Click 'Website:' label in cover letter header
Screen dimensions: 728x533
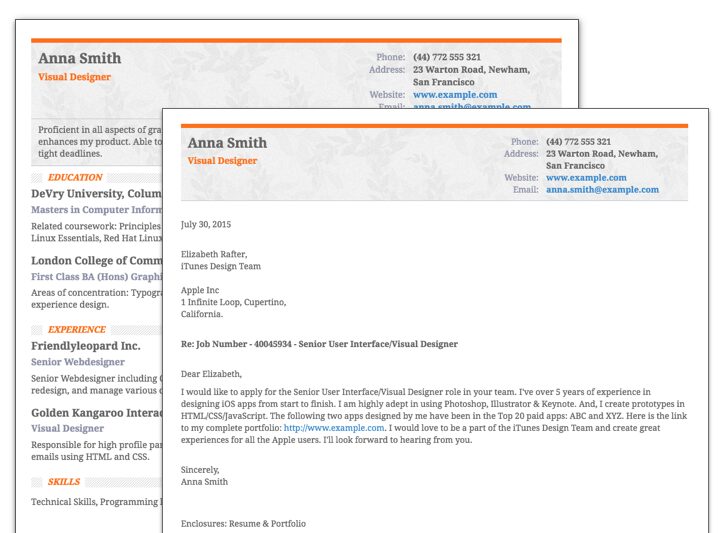[x=521, y=178]
